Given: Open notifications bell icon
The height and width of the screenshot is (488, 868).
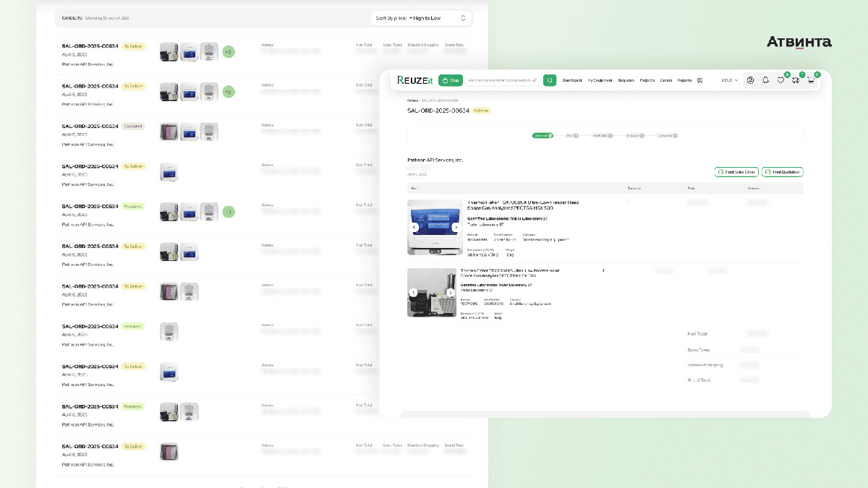Looking at the screenshot, I should pyautogui.click(x=765, y=80).
